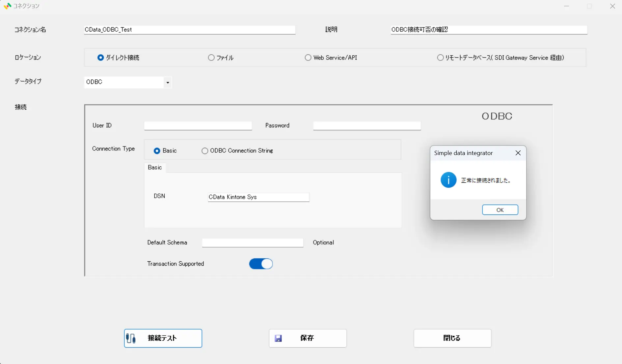Image resolution: width=622 pixels, height=364 pixels.
Task: Click the floppy disk save icon
Action: 279,338
